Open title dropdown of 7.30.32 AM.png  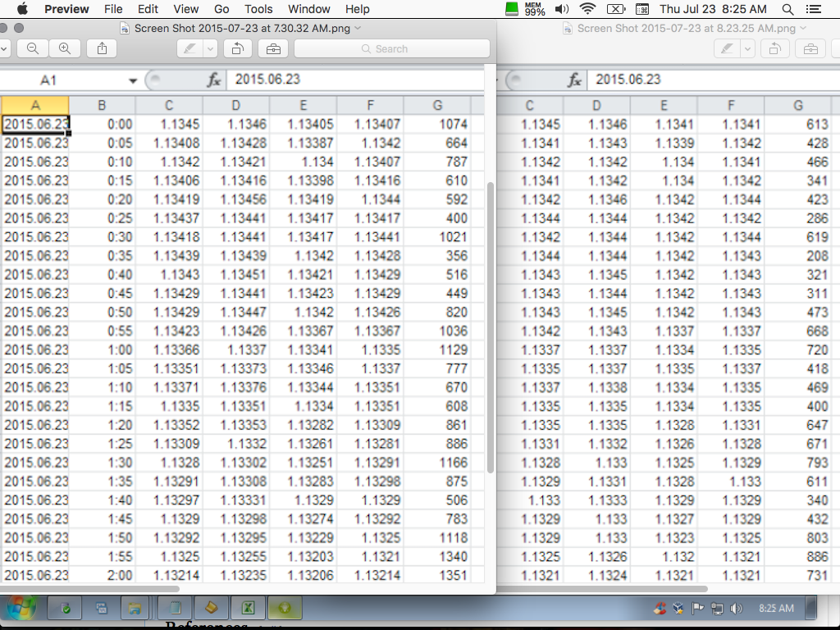[x=358, y=28]
